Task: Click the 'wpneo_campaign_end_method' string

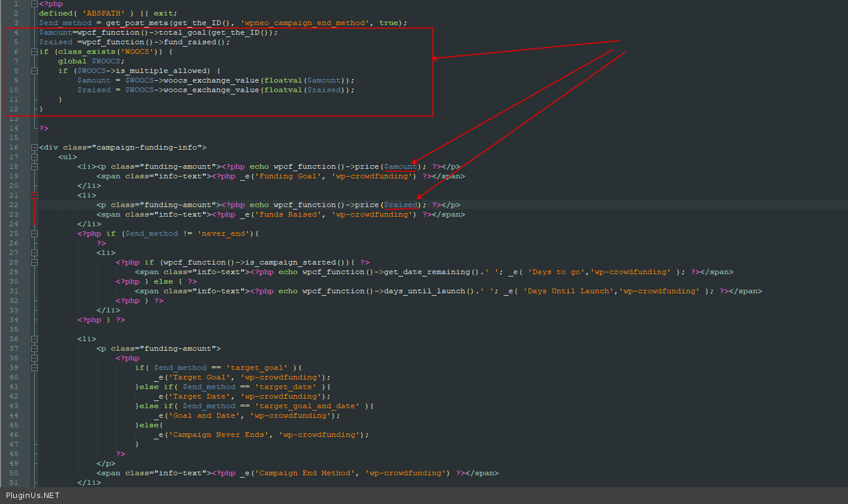Action: click(x=305, y=23)
